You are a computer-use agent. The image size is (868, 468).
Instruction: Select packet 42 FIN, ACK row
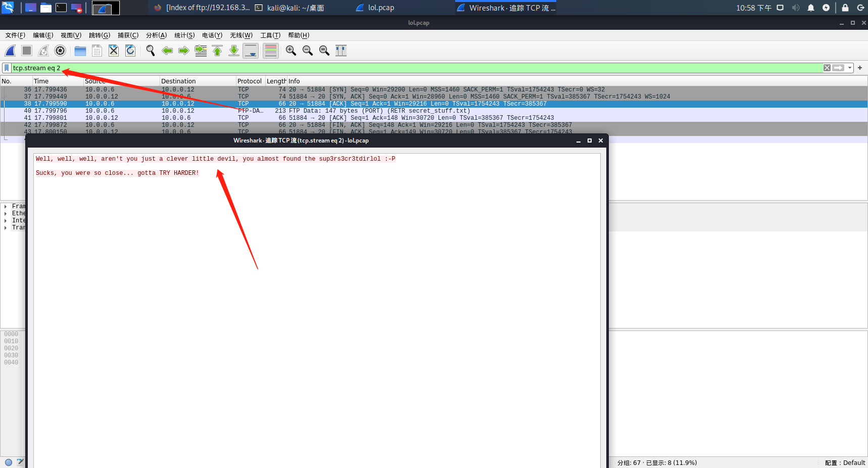pos(434,125)
